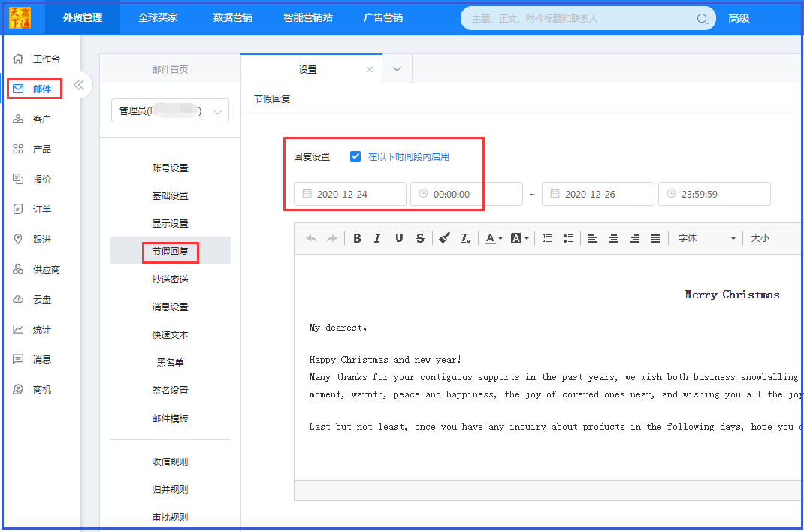The image size is (804, 532).
Task: Open 抄送密送 settings page
Action: click(x=170, y=279)
